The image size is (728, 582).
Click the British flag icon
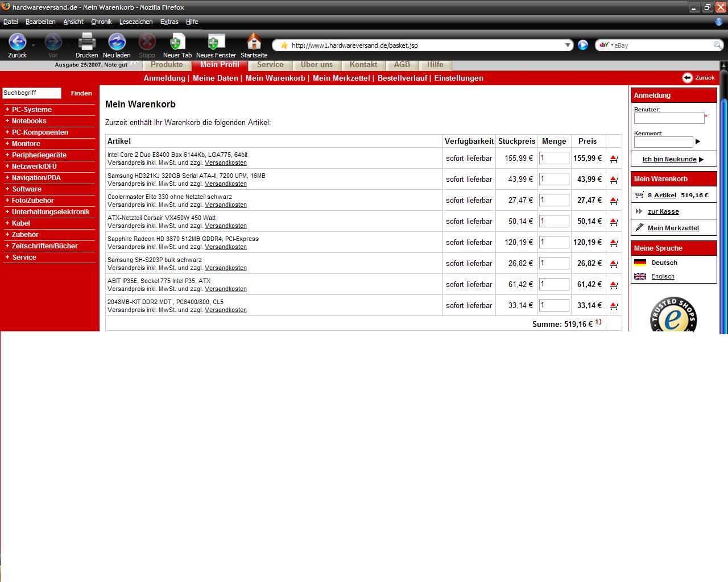pyautogui.click(x=640, y=276)
